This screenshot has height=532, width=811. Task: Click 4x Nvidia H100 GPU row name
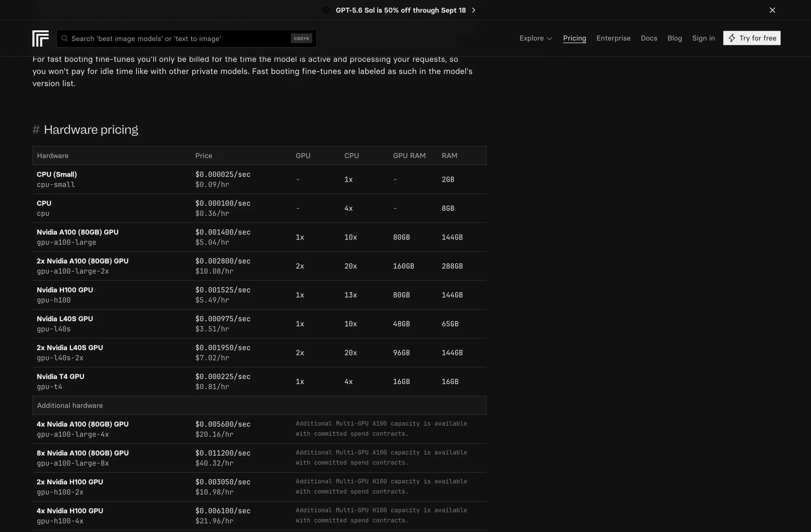(x=70, y=511)
